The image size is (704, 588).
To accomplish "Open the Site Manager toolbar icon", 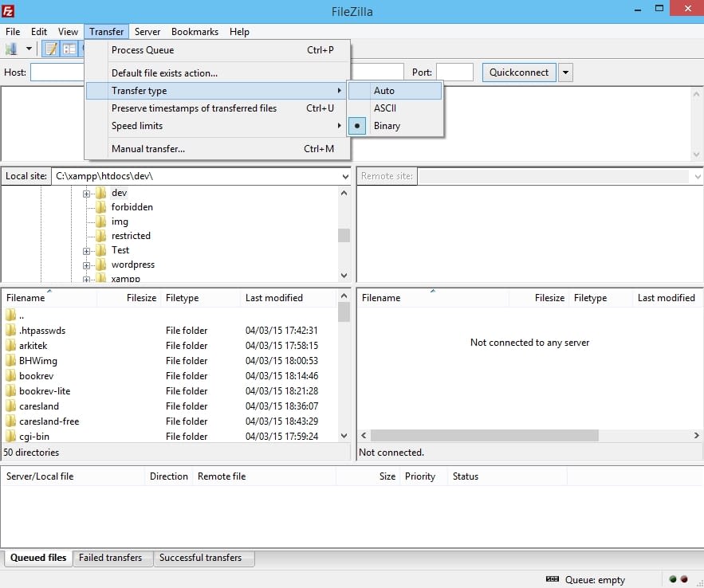I will 11,49.
